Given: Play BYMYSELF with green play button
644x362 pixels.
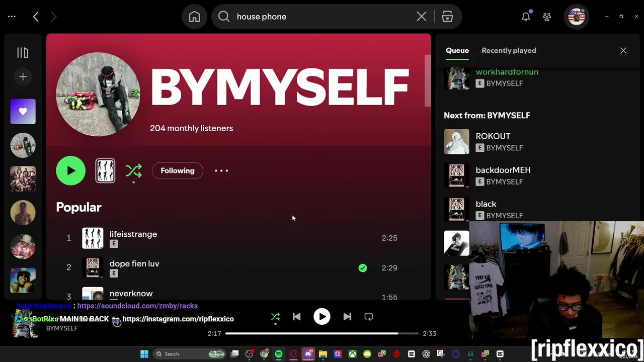Looking at the screenshot, I should pos(71,170).
